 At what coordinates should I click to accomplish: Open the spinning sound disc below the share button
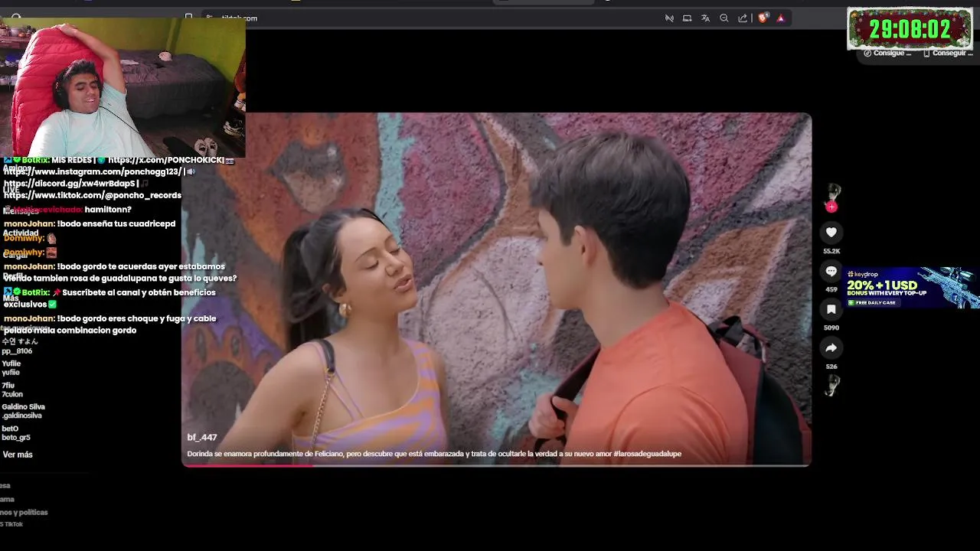click(831, 386)
